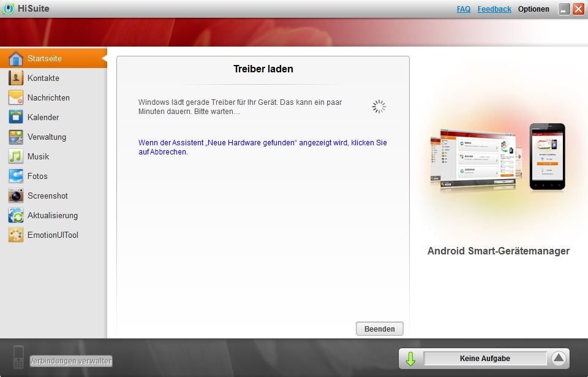Click Verbindungen verwalten button
588x377 pixels.
click(x=71, y=361)
